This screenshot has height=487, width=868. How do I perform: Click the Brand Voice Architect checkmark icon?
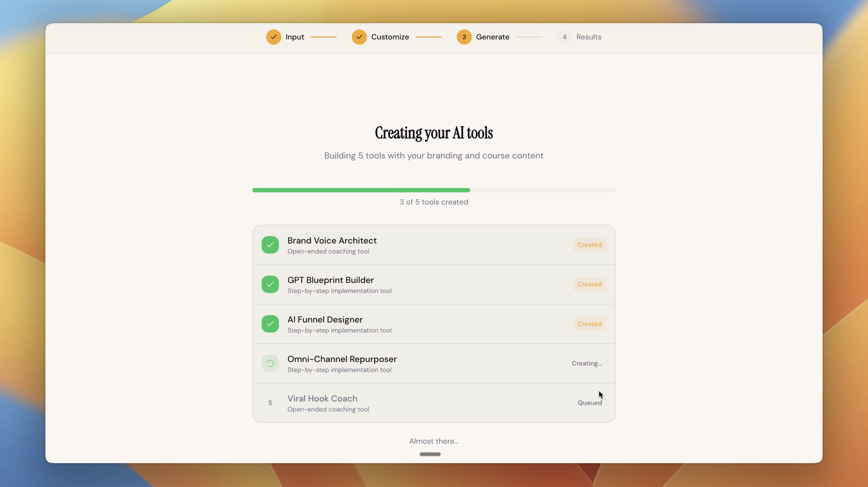pos(270,245)
